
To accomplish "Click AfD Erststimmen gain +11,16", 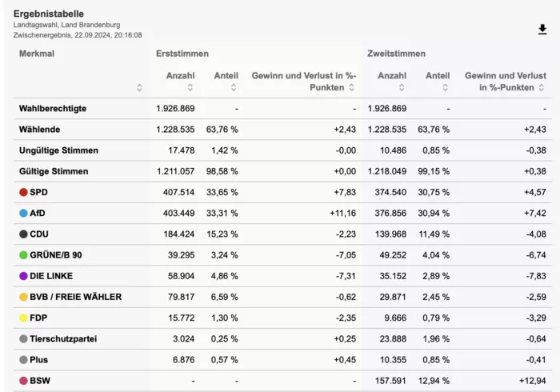I will [343, 213].
